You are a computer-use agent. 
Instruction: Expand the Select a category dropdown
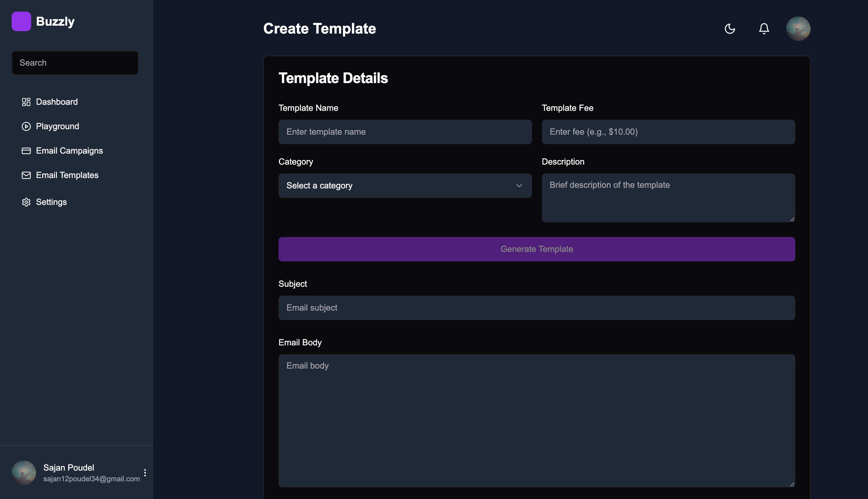[x=405, y=185]
